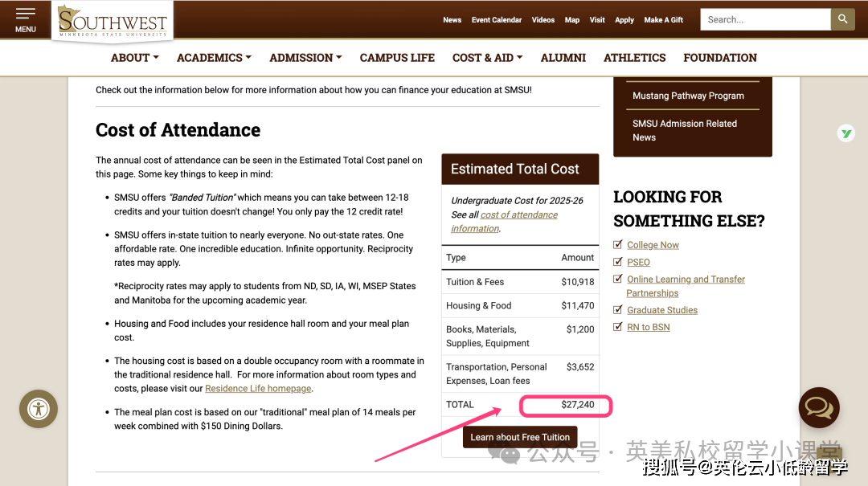Expand the ABOUT dropdown menu
The width and height of the screenshot is (868, 486).
pyautogui.click(x=134, y=58)
